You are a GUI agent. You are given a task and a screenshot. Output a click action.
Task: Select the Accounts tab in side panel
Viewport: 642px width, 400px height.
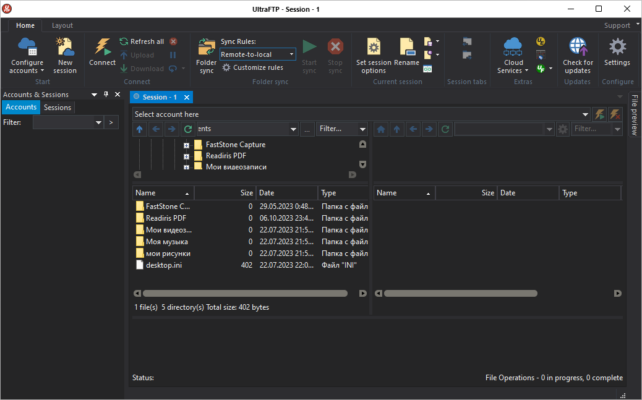coord(21,107)
